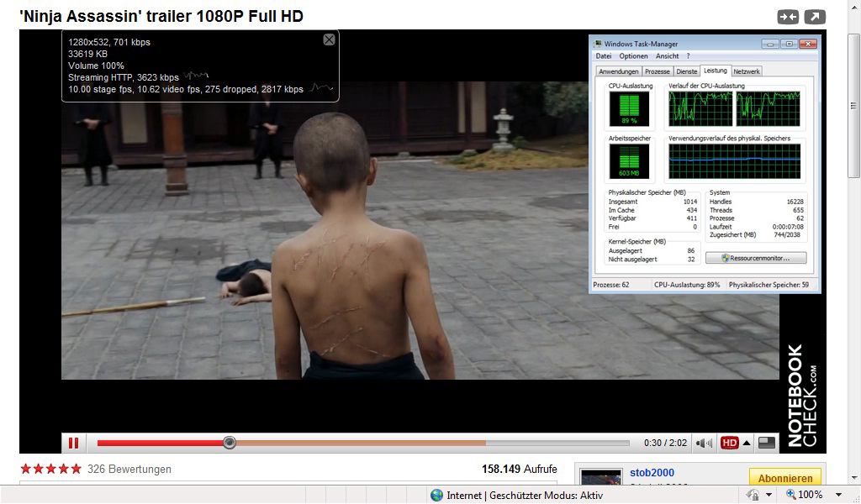Click the Task-Manager title bar icon

598,44
